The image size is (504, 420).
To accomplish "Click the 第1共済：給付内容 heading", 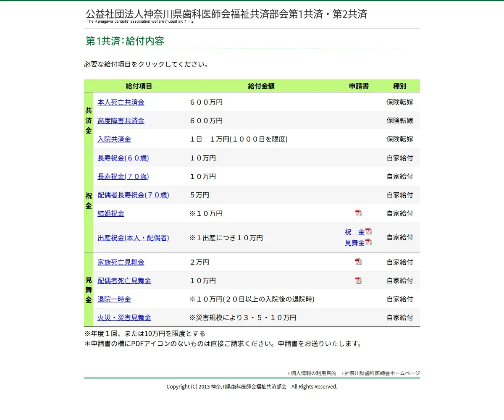I will click(125, 41).
